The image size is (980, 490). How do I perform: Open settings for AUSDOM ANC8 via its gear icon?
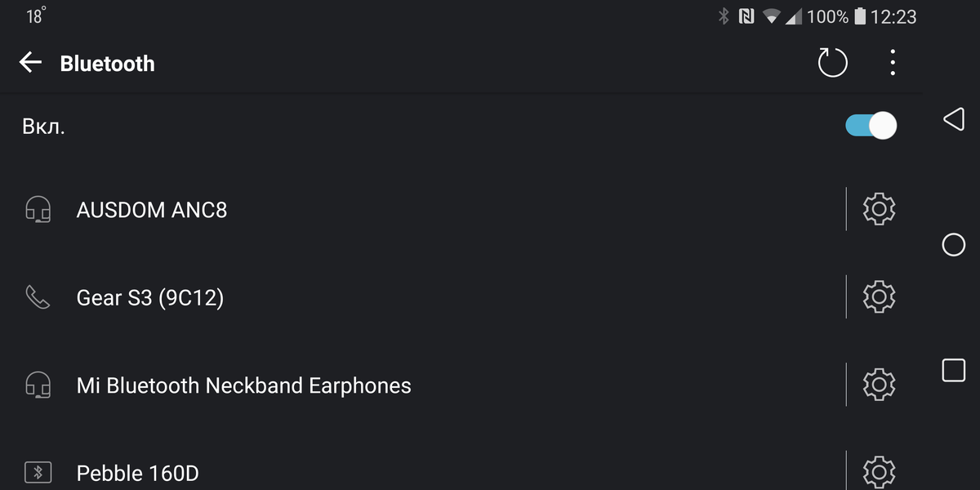pyautogui.click(x=878, y=210)
